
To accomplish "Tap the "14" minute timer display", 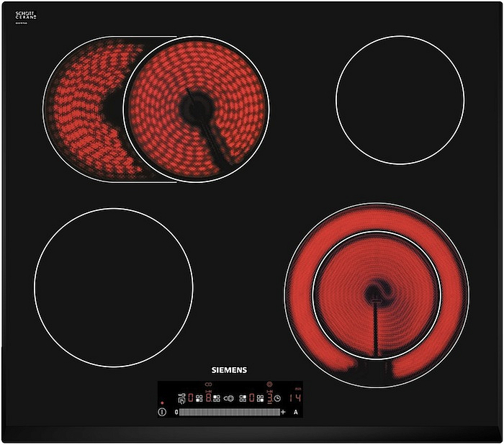I will [295, 398].
